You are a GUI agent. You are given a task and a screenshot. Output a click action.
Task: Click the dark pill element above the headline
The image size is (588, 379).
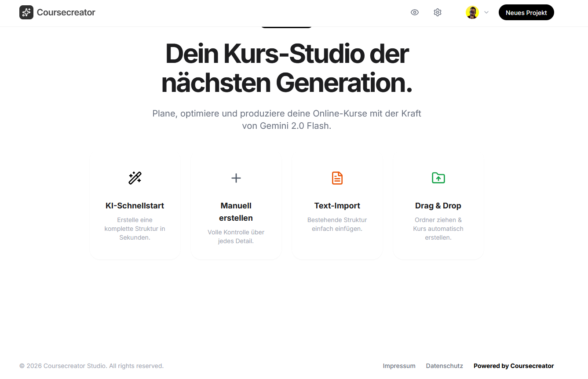[x=286, y=26]
